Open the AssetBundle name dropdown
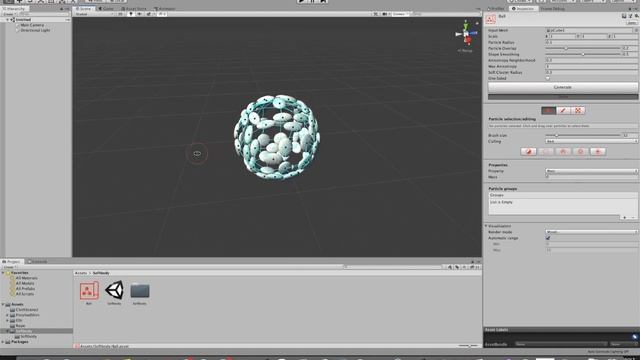The height and width of the screenshot is (360, 640). coord(561,344)
